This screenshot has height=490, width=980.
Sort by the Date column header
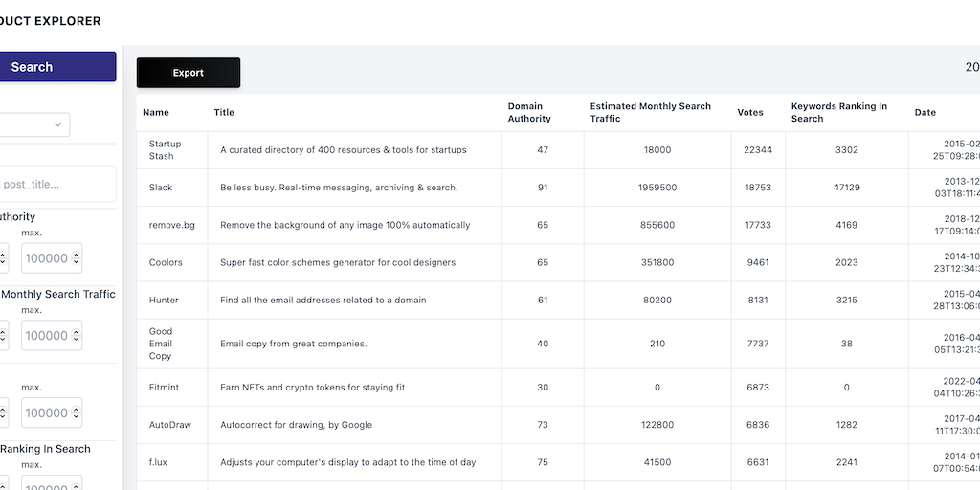[925, 113]
